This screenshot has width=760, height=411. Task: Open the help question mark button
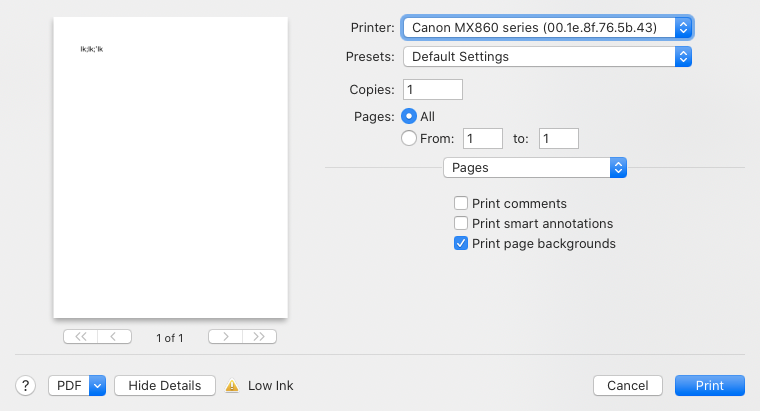click(x=27, y=385)
